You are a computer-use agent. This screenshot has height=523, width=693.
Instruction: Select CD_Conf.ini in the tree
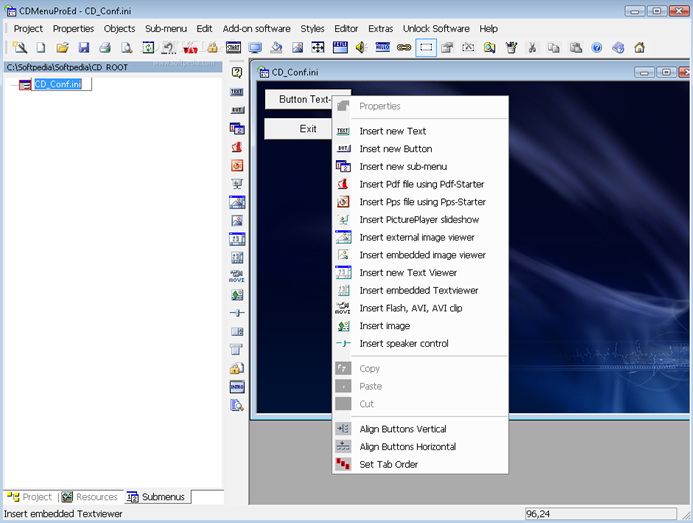click(x=57, y=84)
